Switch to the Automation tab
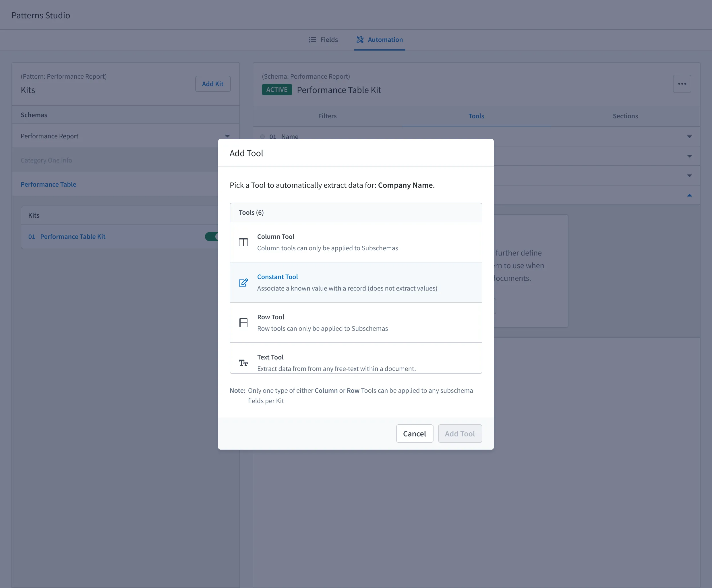The image size is (712, 588). 380,40
